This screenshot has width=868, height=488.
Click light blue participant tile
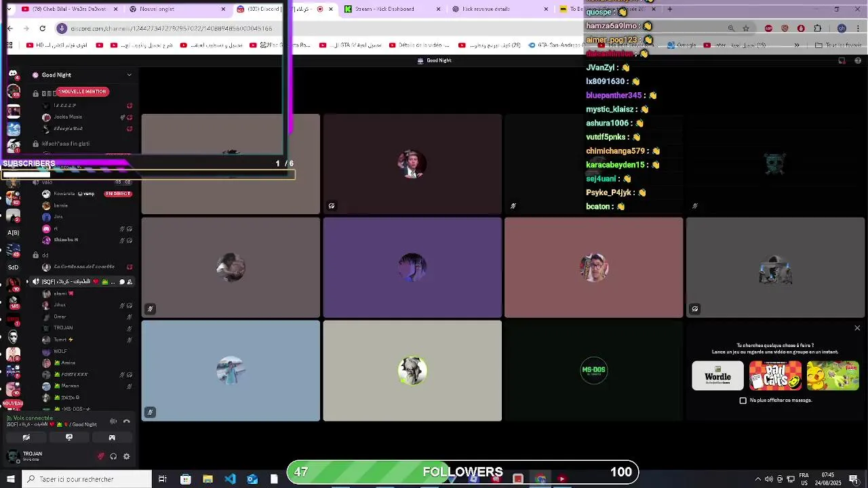coord(231,371)
